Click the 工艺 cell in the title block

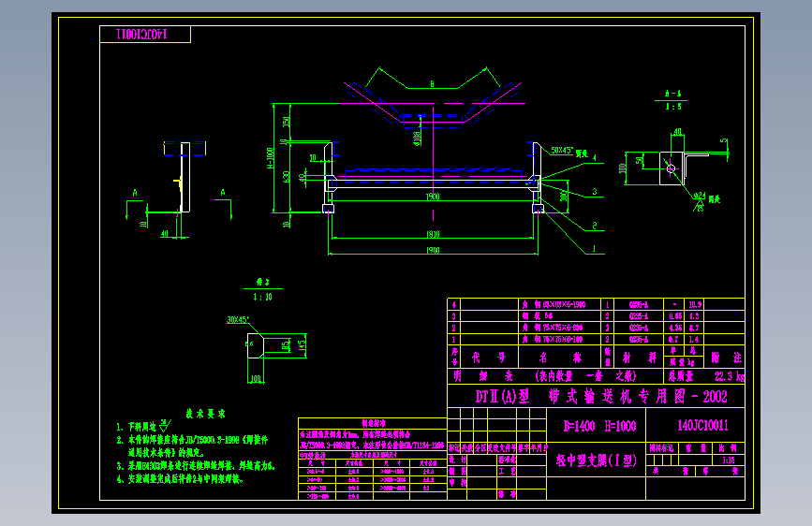click(507, 471)
